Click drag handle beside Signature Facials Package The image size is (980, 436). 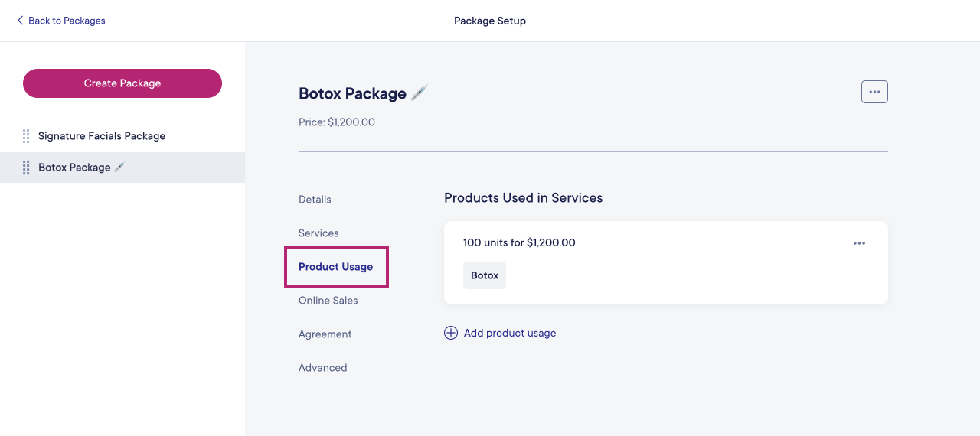[26, 136]
